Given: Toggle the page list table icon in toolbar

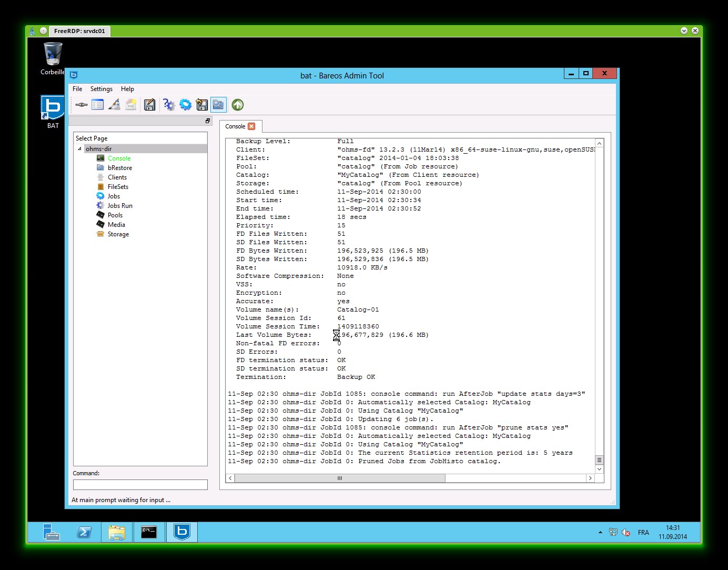Looking at the screenshot, I should [97, 105].
